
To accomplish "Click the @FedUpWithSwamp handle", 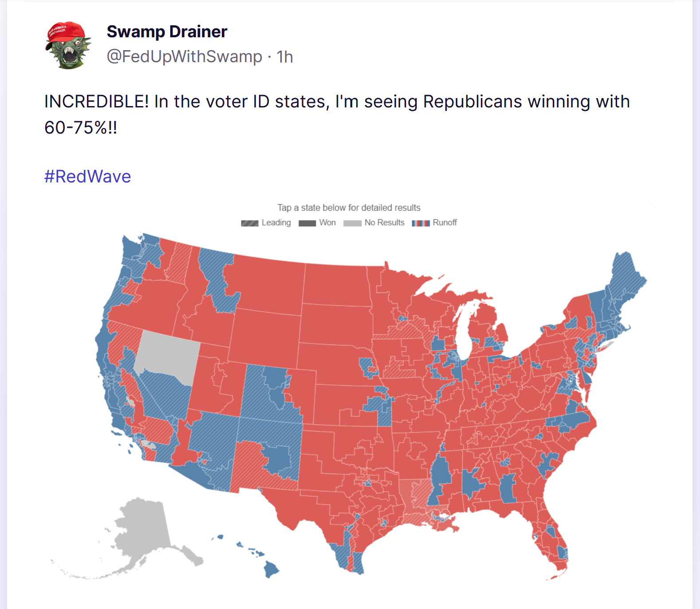I will 185,57.
